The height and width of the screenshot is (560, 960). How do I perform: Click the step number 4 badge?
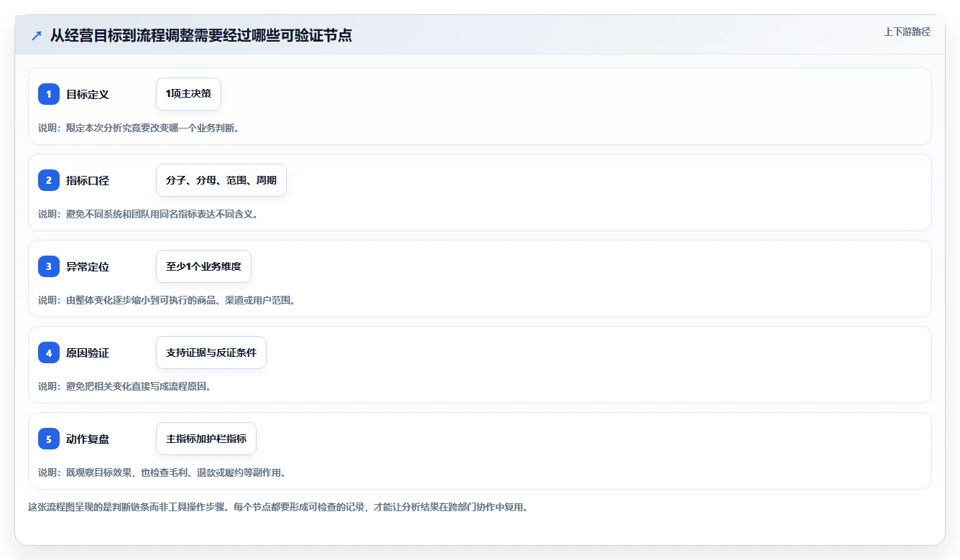[x=49, y=353]
